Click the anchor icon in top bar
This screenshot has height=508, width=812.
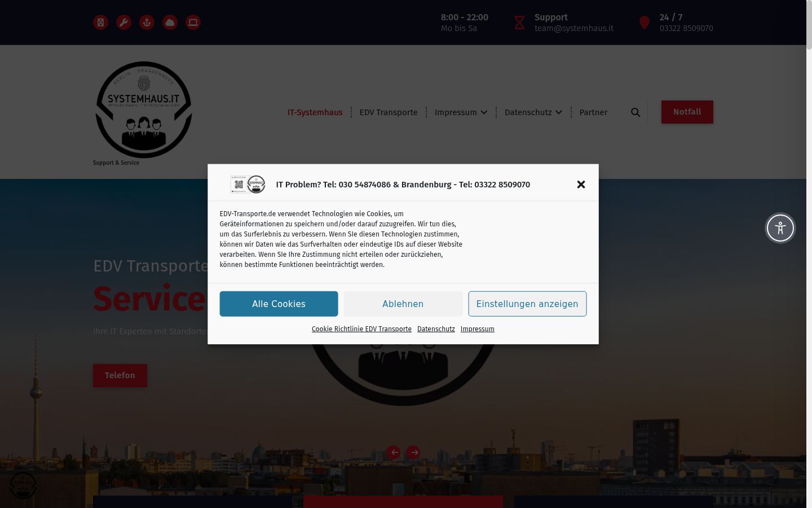point(147,23)
